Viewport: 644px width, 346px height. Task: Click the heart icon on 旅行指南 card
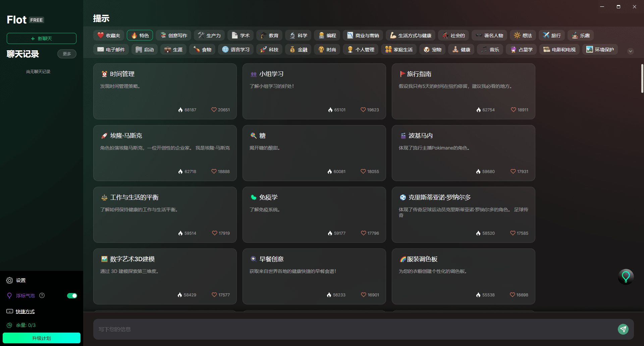[513, 110]
